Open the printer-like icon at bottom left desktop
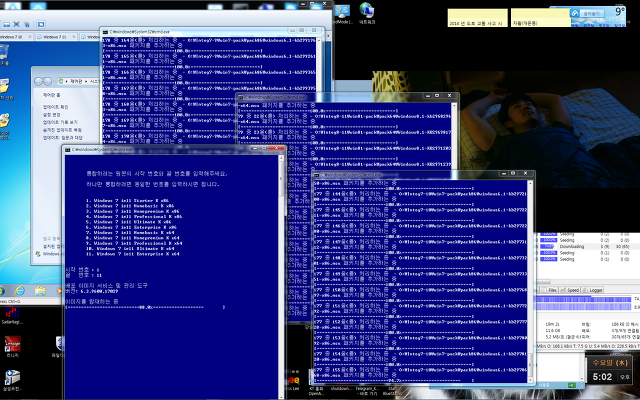The image size is (640, 400). click(12, 380)
